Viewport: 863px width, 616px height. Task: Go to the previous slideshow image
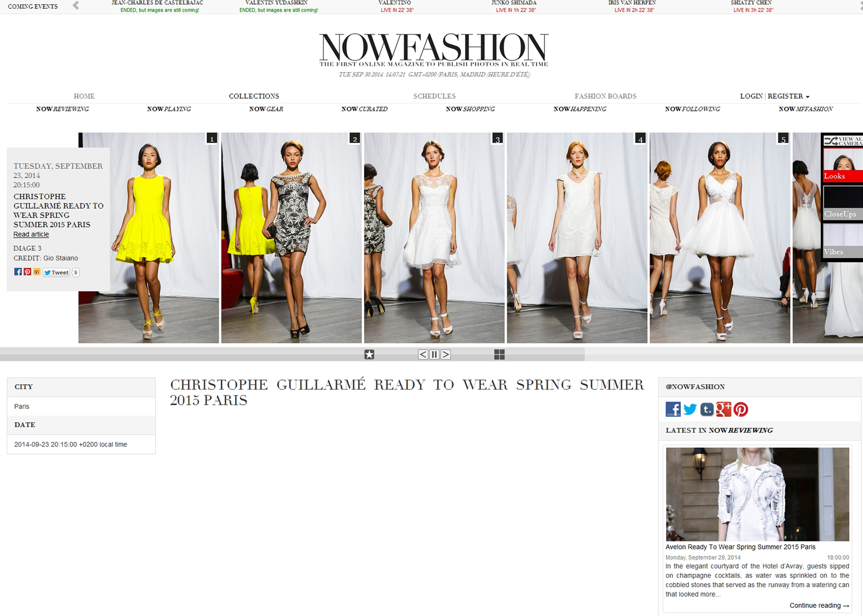(423, 354)
